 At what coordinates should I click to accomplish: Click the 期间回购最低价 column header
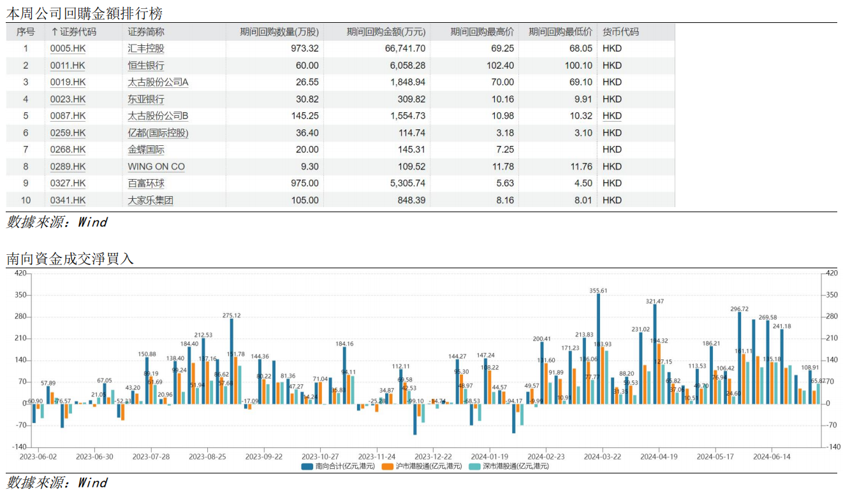561,32
